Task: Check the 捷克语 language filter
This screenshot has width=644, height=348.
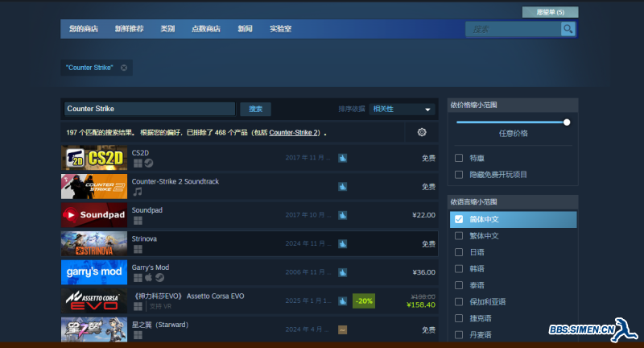Action: click(459, 318)
